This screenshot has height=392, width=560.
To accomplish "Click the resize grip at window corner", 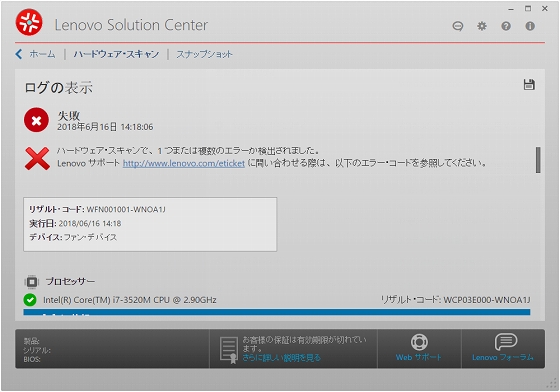I will [552, 384].
